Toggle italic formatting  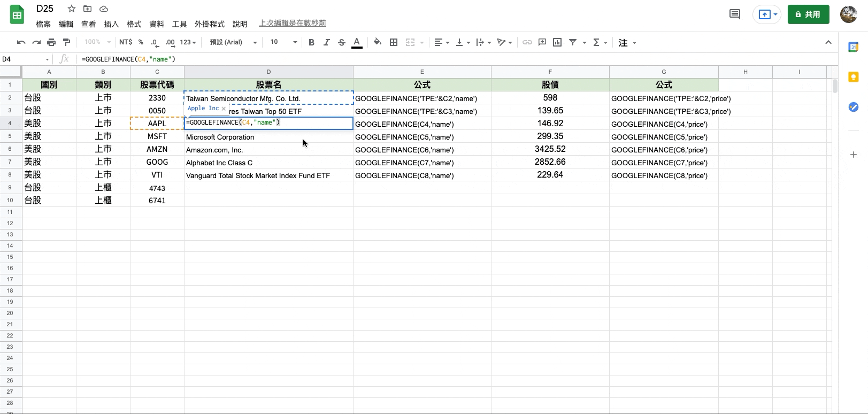coord(326,42)
